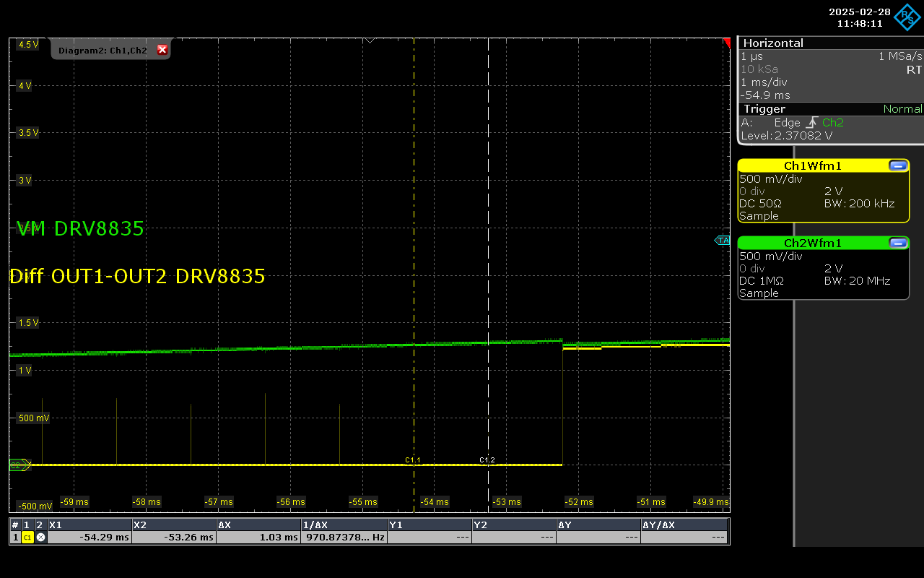The height and width of the screenshot is (578, 924).
Task: Click the red trigger position marker
Action: (726, 43)
